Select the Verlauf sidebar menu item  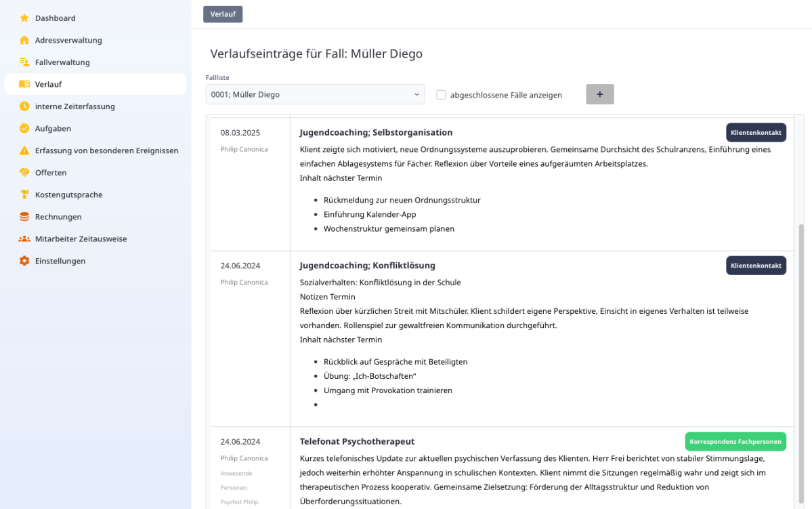pyautogui.click(x=95, y=84)
